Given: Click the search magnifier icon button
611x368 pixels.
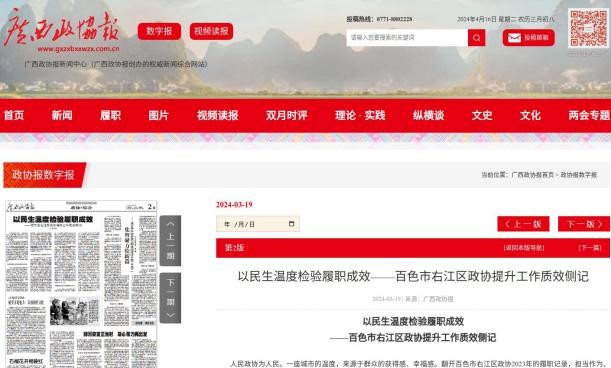Looking at the screenshot, I should point(476,38).
